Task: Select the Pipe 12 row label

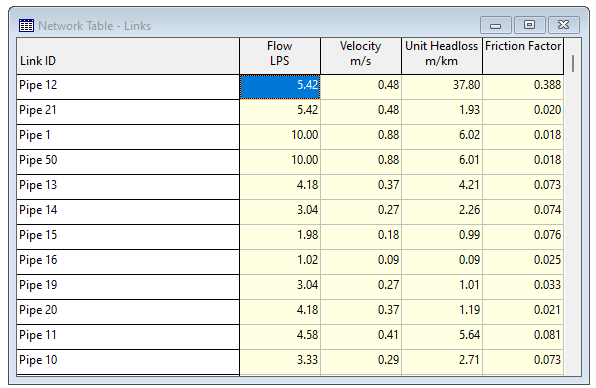Action: [128, 87]
